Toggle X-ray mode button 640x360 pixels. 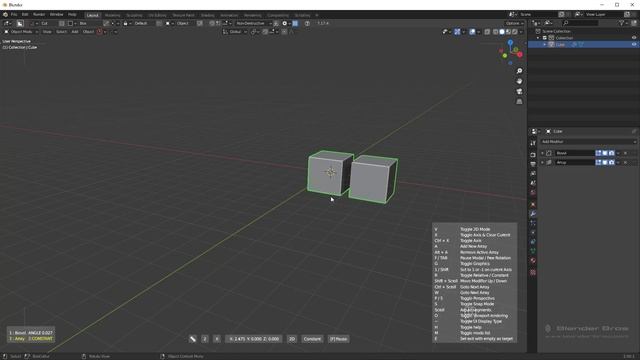[x=487, y=32]
